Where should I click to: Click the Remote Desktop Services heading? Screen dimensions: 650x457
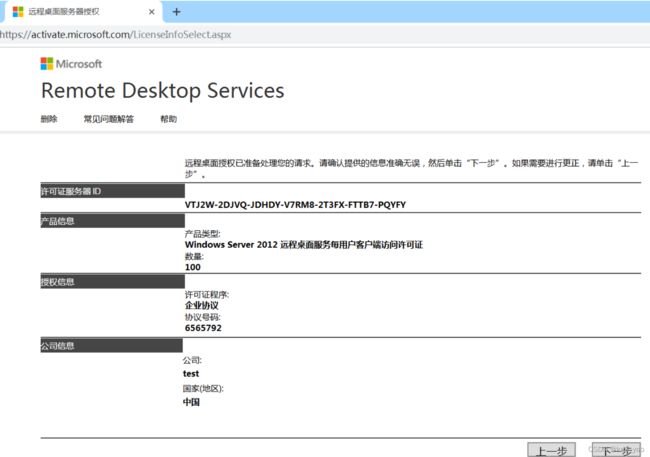162,90
